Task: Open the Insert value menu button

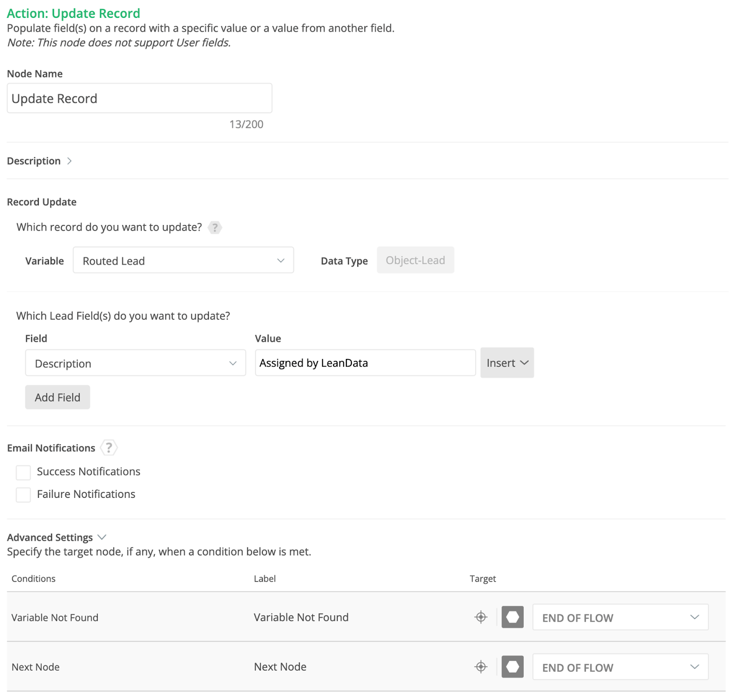Action: tap(507, 363)
